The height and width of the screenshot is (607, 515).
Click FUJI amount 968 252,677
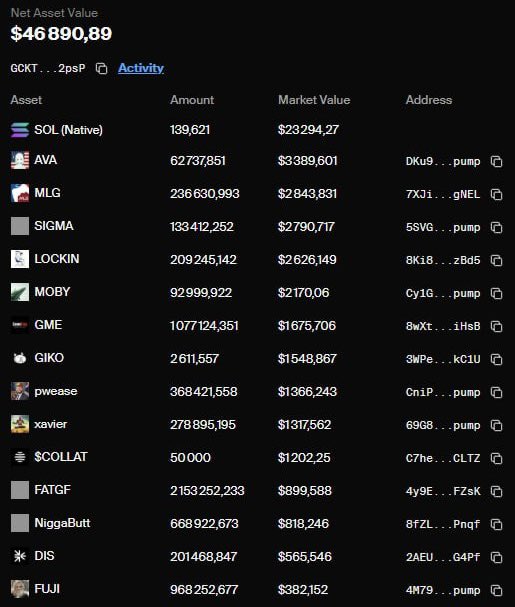click(204, 590)
